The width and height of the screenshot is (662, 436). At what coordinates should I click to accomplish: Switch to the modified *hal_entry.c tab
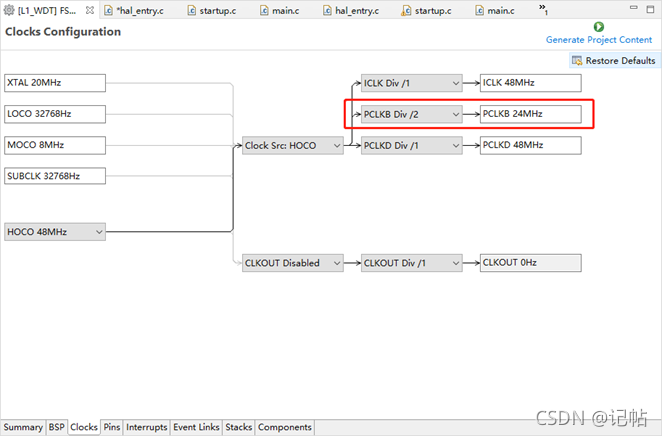pos(134,10)
